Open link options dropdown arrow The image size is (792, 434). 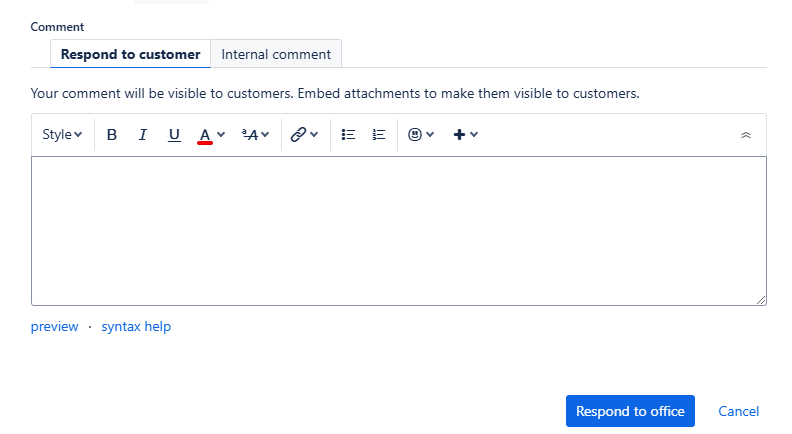[x=314, y=135]
